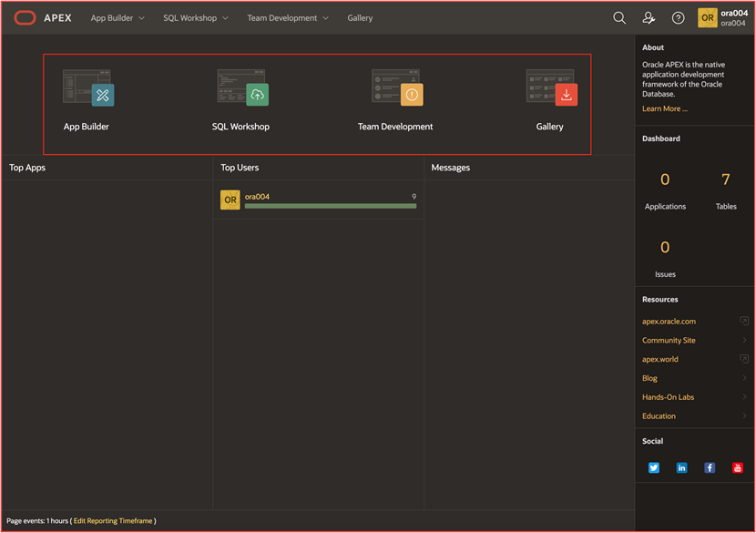756x533 pixels.
Task: Click the About heading
Action: [653, 47]
